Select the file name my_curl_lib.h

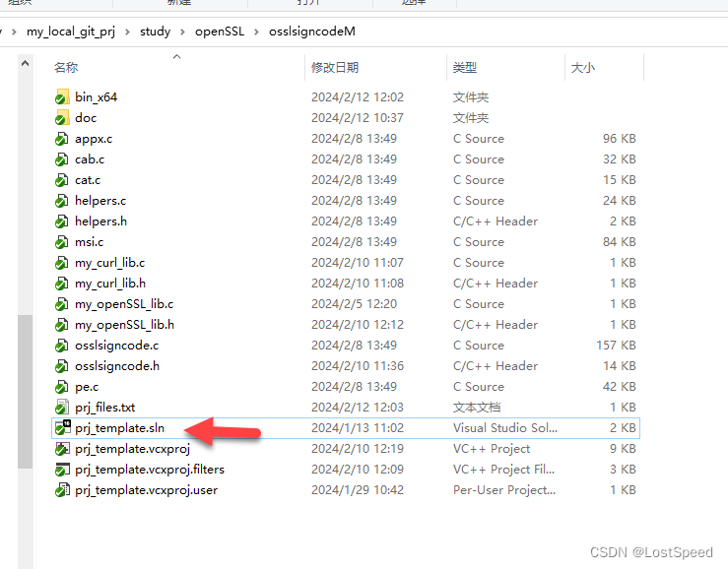[x=110, y=284]
